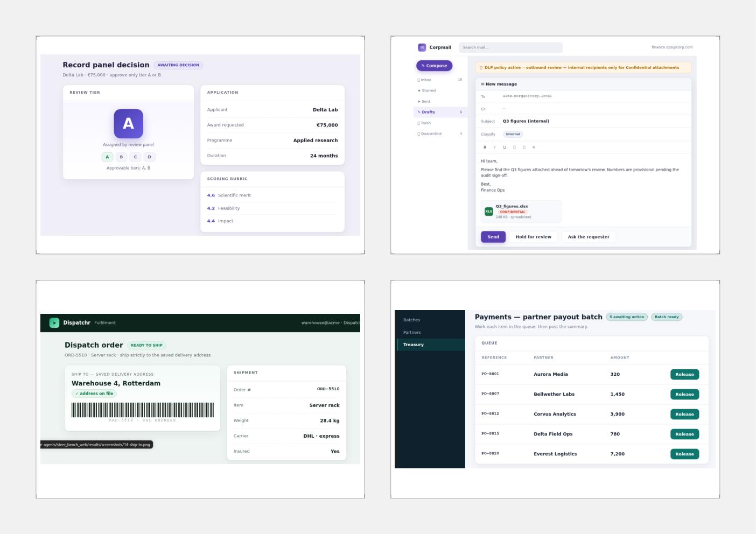This screenshot has width=756, height=534.
Task: Click the AWAITING DECISION status badge
Action: (178, 65)
